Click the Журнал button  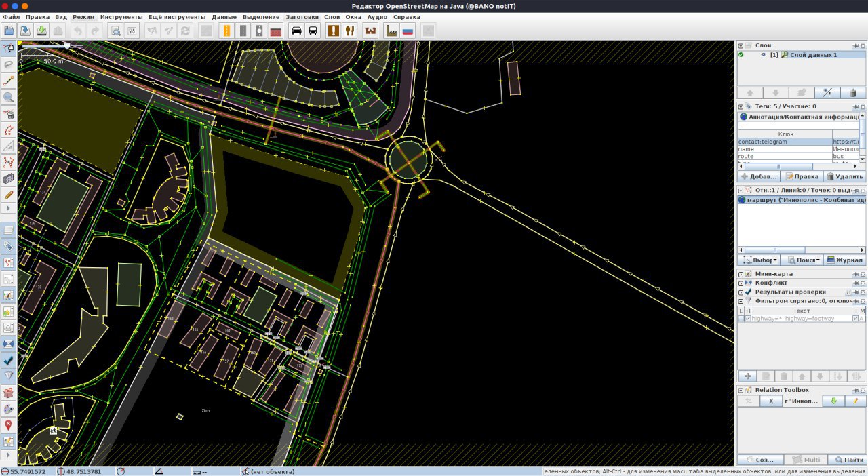(844, 260)
